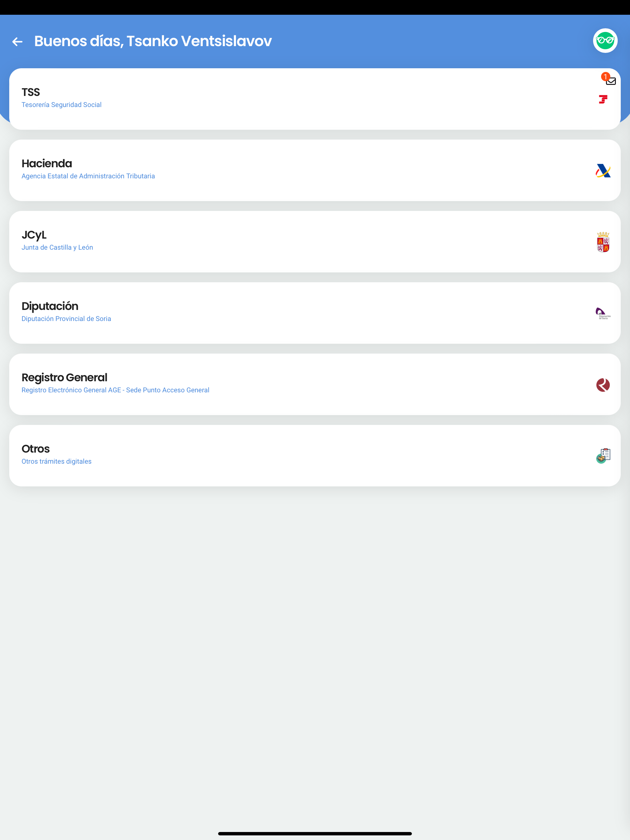Open the TSS heading

31,92
